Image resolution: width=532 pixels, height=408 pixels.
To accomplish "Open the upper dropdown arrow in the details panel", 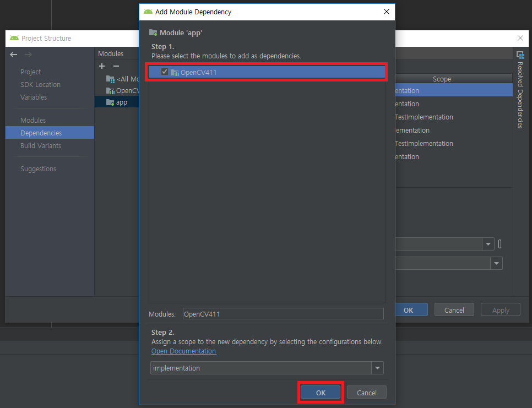I will [x=488, y=244].
